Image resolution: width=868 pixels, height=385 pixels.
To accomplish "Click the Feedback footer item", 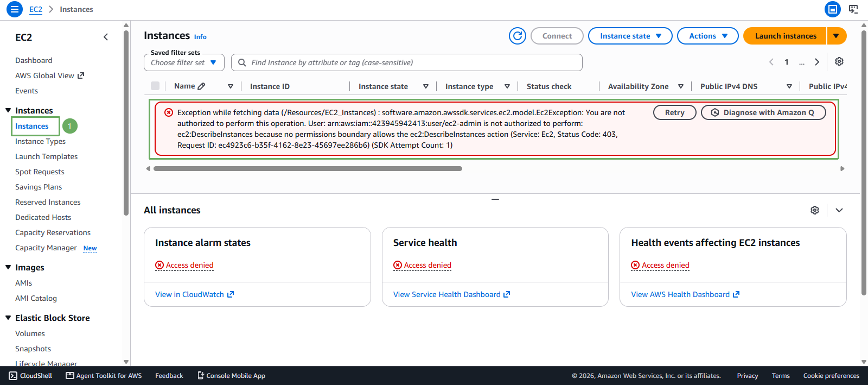I will tap(169, 376).
